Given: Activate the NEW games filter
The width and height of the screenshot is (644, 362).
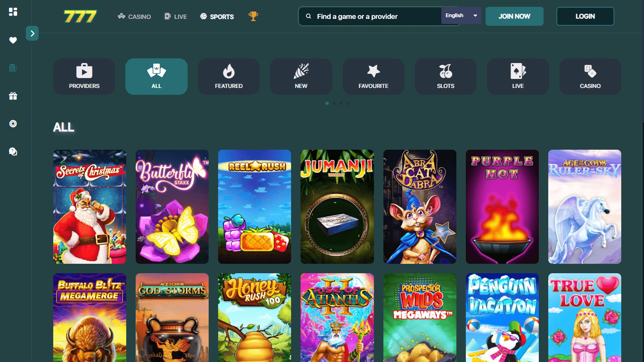Looking at the screenshot, I should (301, 76).
